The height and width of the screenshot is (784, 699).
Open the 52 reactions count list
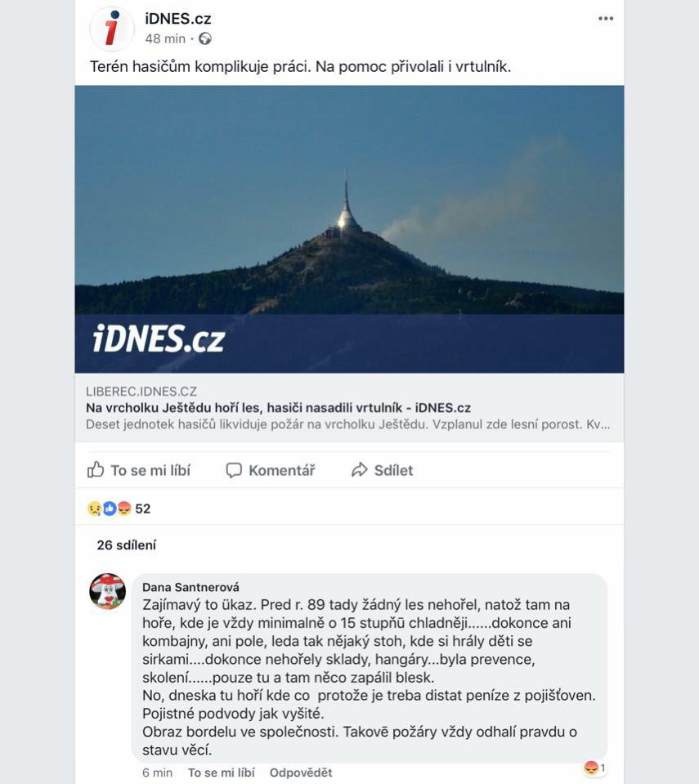coord(142,508)
